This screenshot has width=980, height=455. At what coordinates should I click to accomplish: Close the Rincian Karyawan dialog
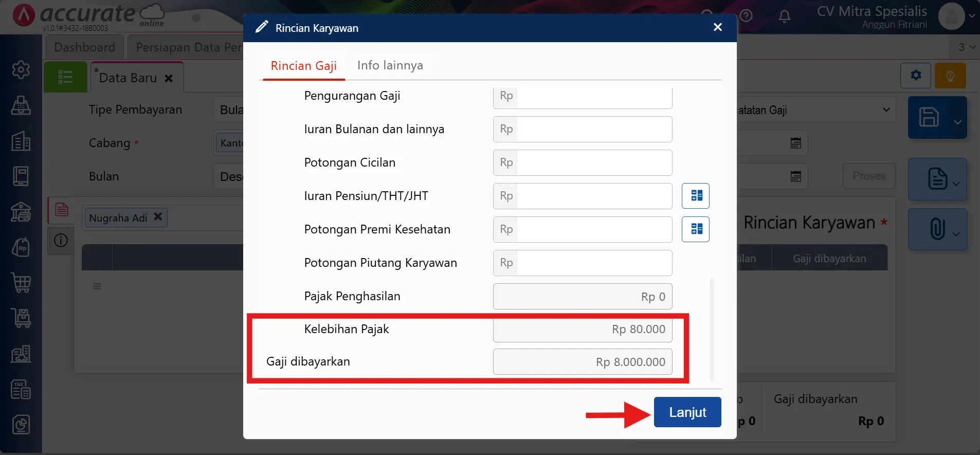click(x=718, y=27)
